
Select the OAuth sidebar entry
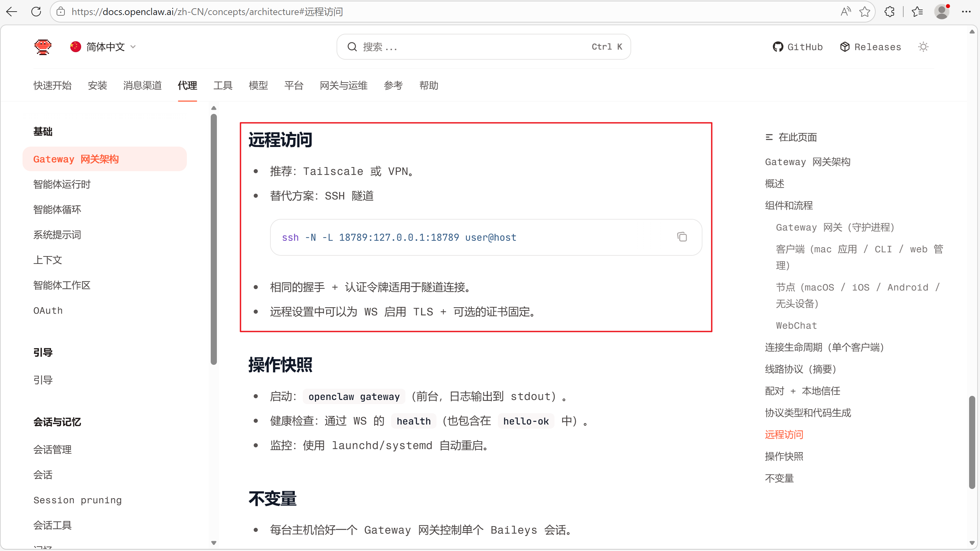coord(47,311)
